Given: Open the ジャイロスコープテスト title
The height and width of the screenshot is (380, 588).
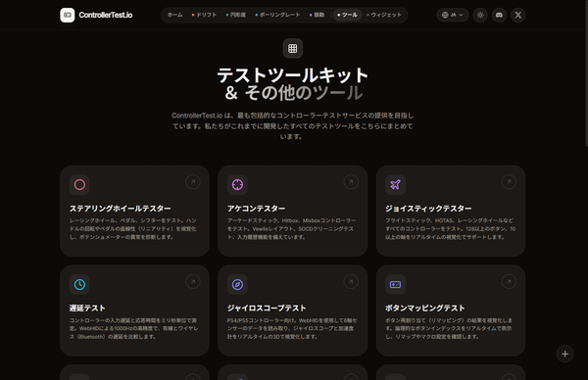Looking at the screenshot, I should coord(267,309).
